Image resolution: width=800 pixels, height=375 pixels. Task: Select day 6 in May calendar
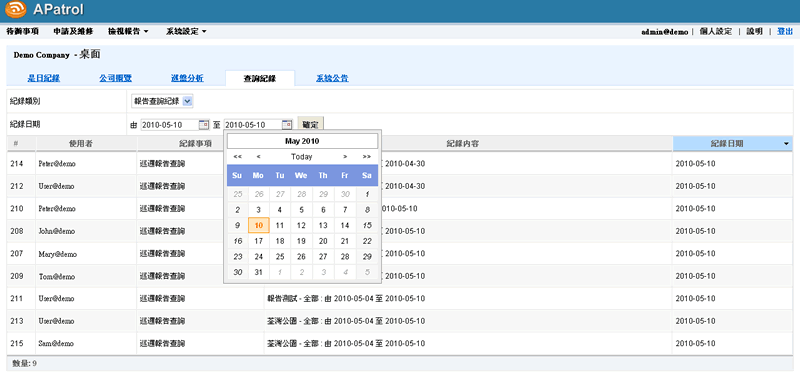point(323,210)
